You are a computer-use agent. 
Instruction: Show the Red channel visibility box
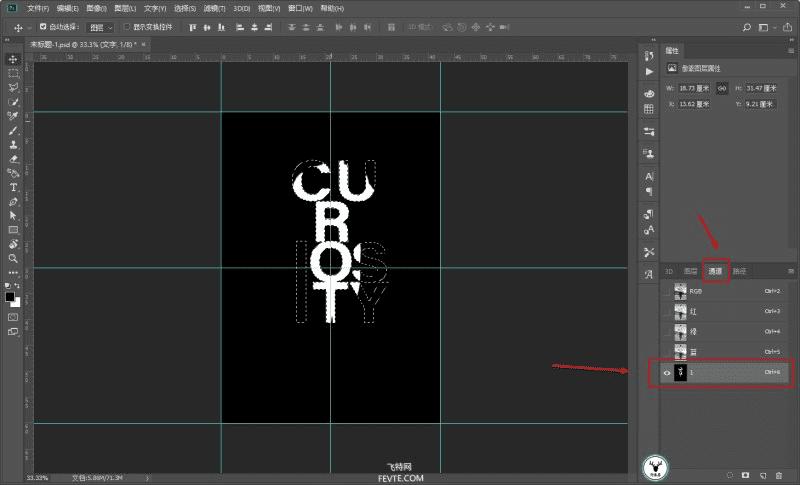pyautogui.click(x=667, y=312)
